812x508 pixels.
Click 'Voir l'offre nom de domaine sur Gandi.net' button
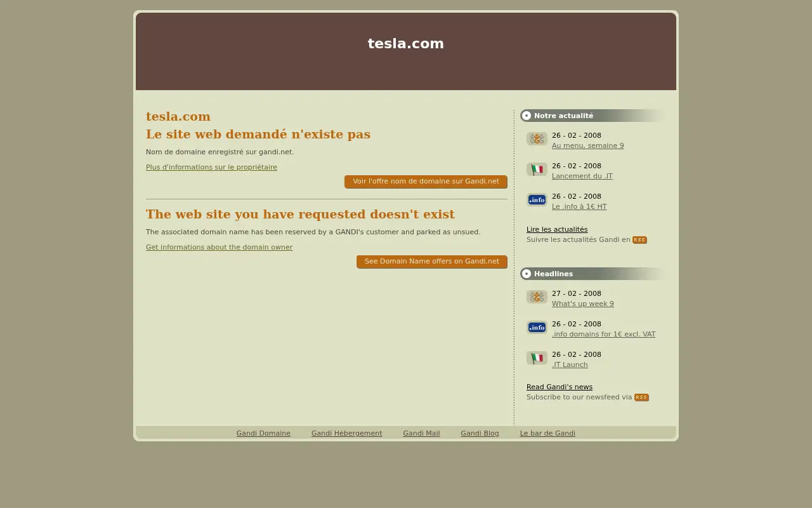[x=426, y=182]
